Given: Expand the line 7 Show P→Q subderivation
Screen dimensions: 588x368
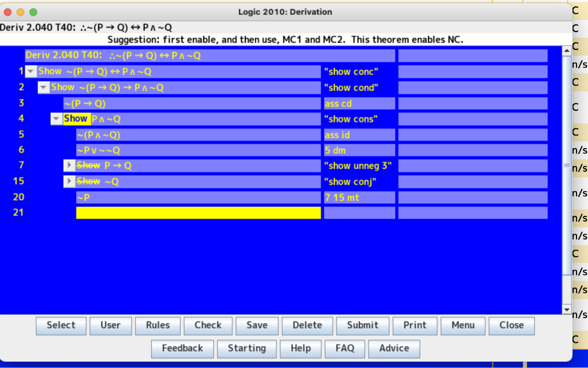Looking at the screenshot, I should (69, 165).
